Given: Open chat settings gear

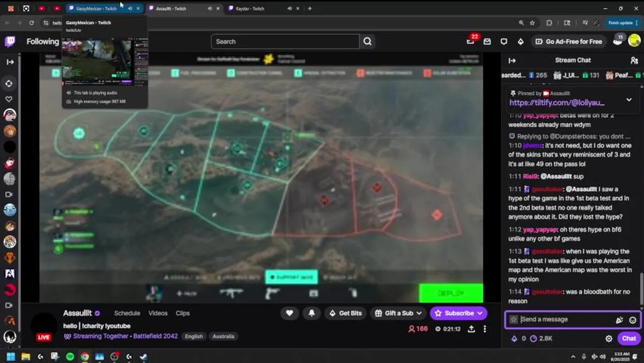Looking at the screenshot, I should coord(609,339).
